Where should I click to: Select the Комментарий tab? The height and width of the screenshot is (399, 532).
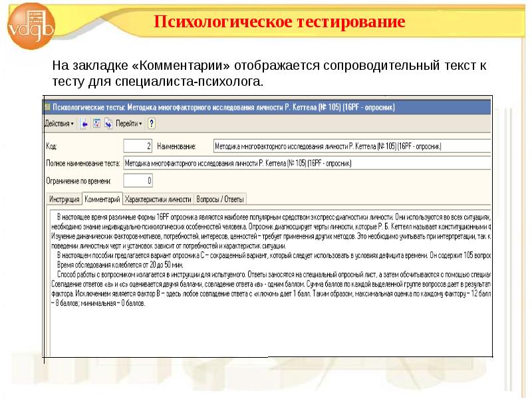click(x=102, y=199)
